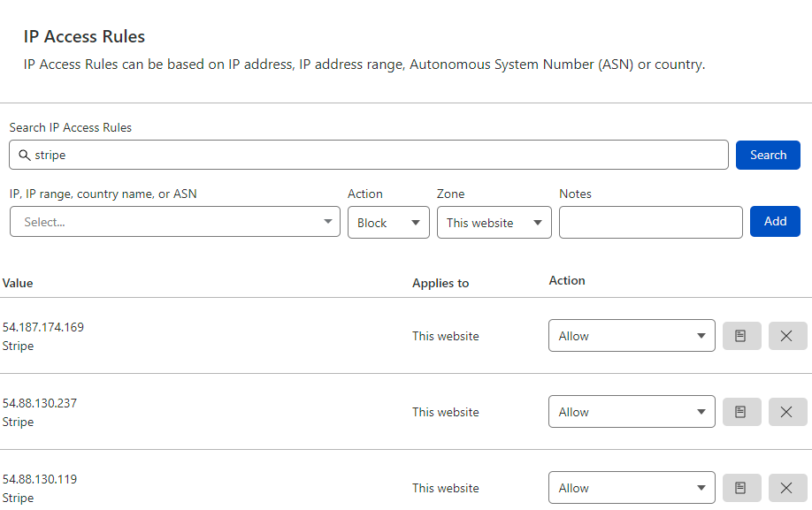This screenshot has height=510, width=812.
Task: Click This website in 54.187.174.169 row
Action: (x=445, y=336)
